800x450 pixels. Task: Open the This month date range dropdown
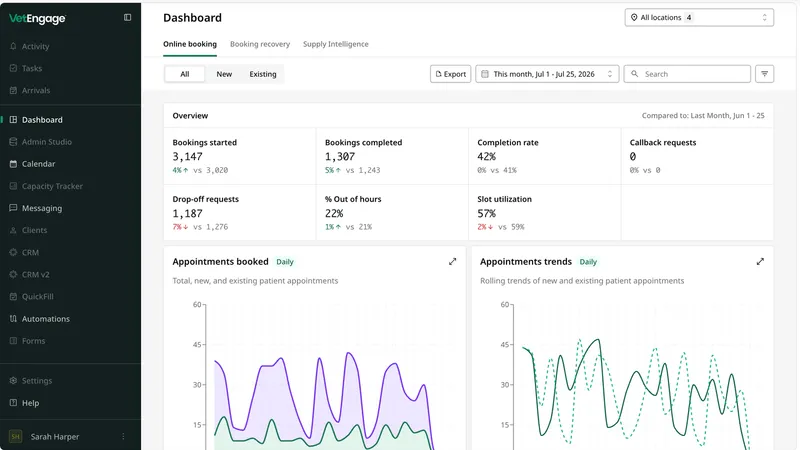pyautogui.click(x=547, y=74)
